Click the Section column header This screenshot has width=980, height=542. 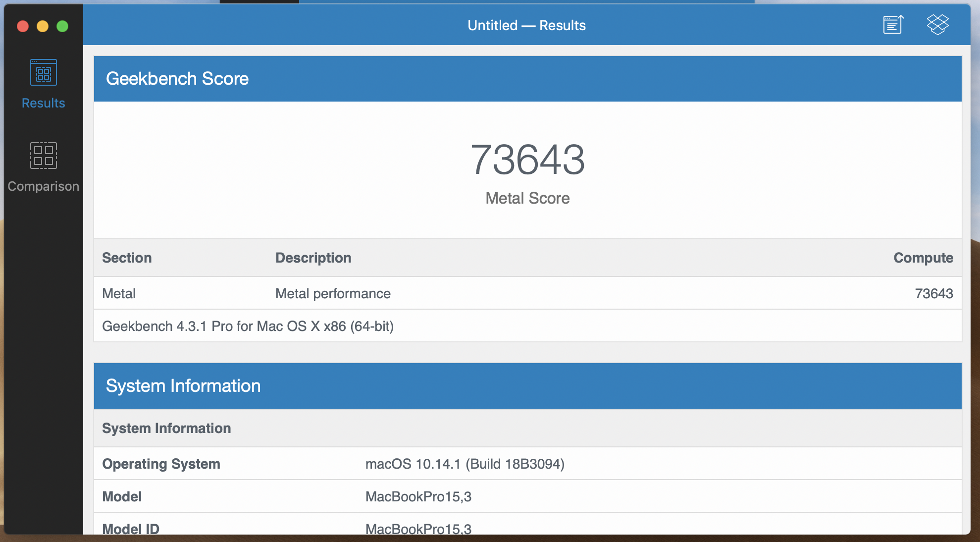(127, 258)
